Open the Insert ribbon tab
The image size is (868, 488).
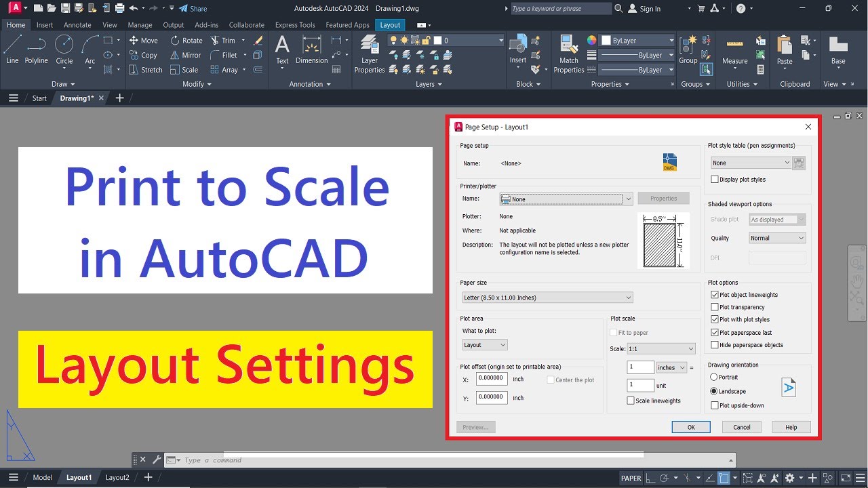45,25
